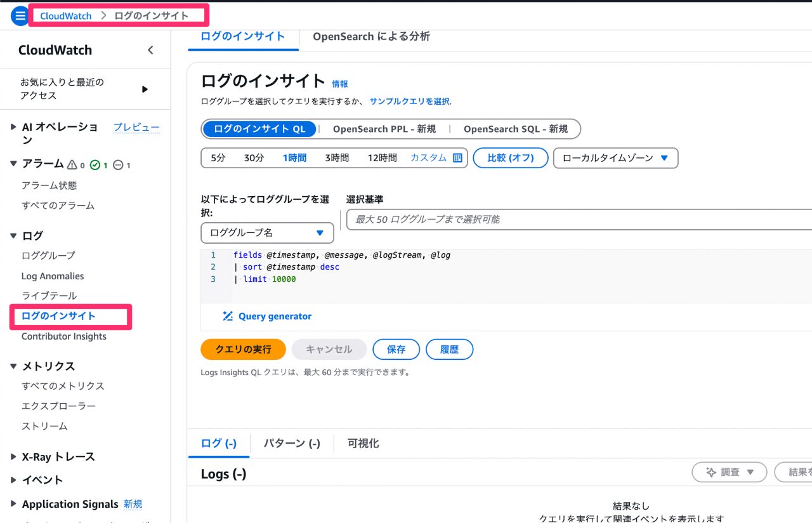Open エクスプローラー in the sidebar
The height and width of the screenshot is (523, 812).
[59, 406]
